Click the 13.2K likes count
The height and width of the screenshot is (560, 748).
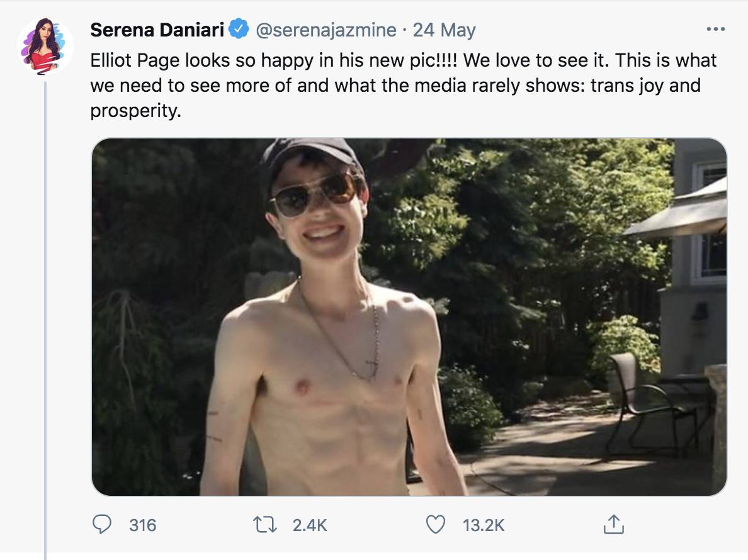484,525
